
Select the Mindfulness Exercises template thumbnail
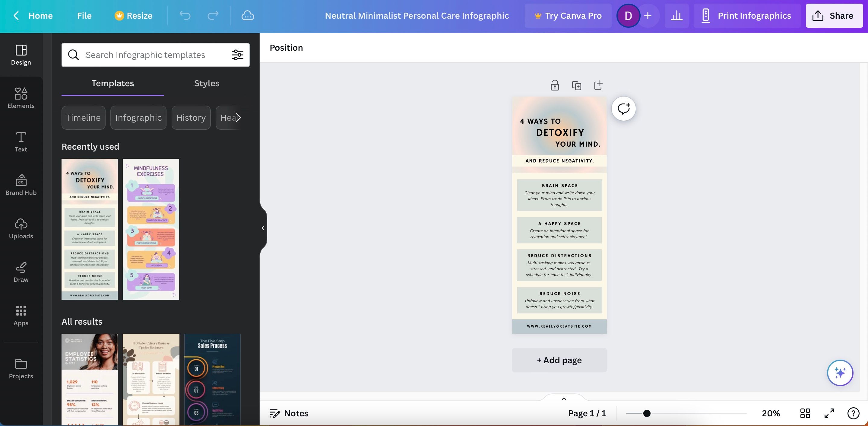(150, 229)
